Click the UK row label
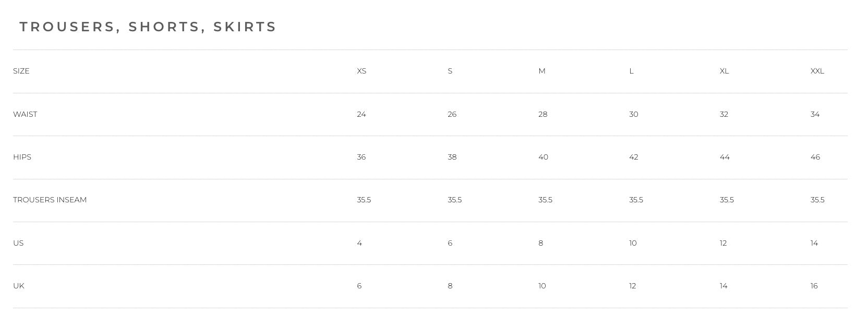868x315 pixels. point(19,286)
